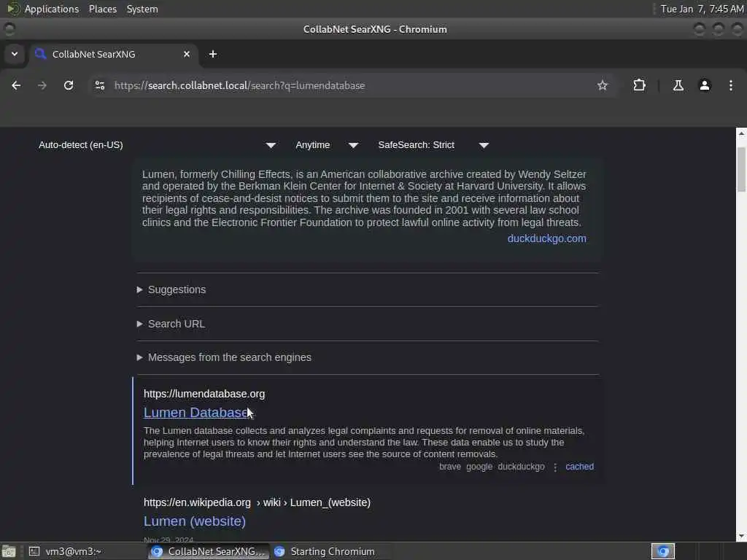The image size is (747, 560).
Task: Click the en.wikipedia.org result URL
Action: point(257,503)
